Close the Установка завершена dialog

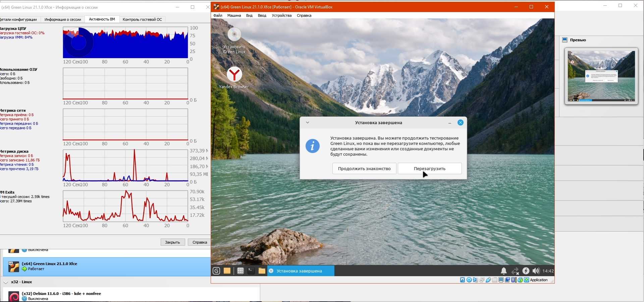[461, 122]
